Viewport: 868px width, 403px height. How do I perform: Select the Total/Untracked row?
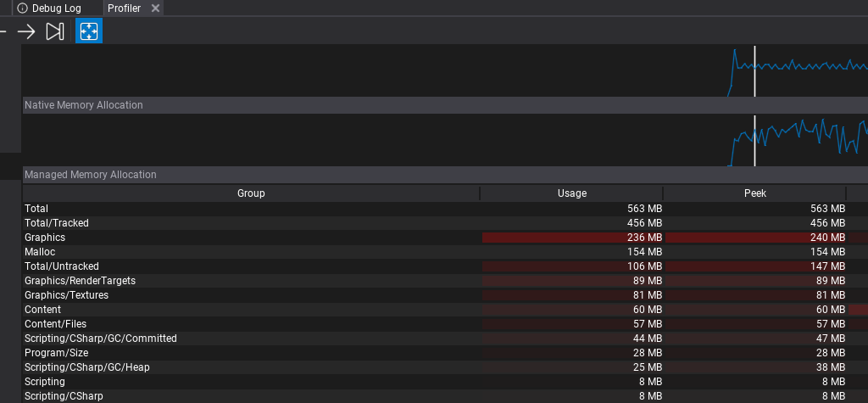(x=445, y=266)
